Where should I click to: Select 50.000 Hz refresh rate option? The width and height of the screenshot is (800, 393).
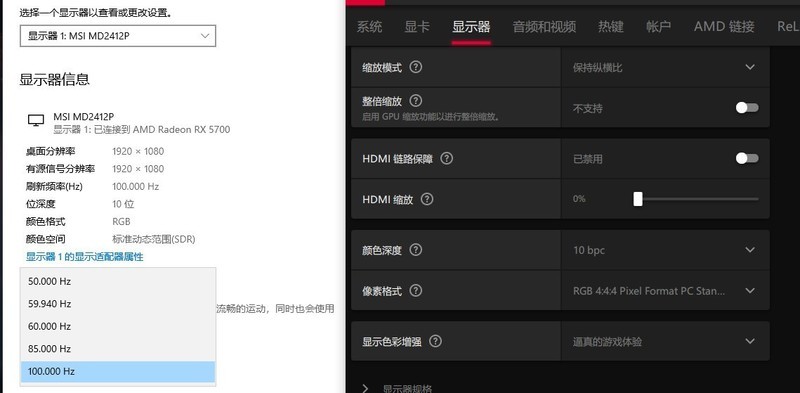click(x=118, y=281)
